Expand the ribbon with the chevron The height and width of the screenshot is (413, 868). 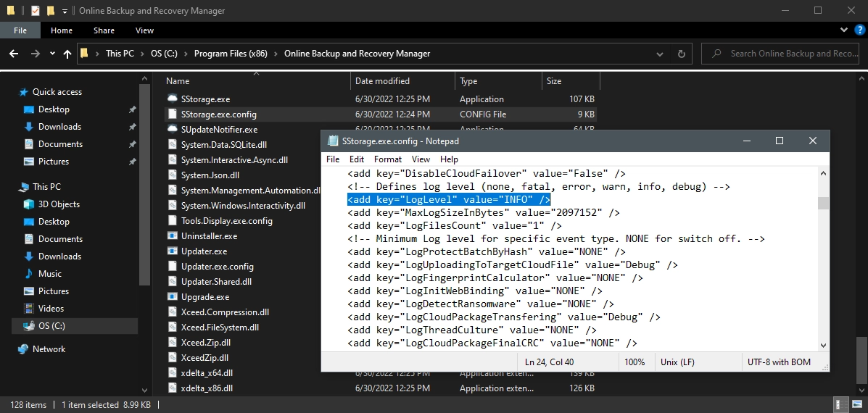coord(843,30)
